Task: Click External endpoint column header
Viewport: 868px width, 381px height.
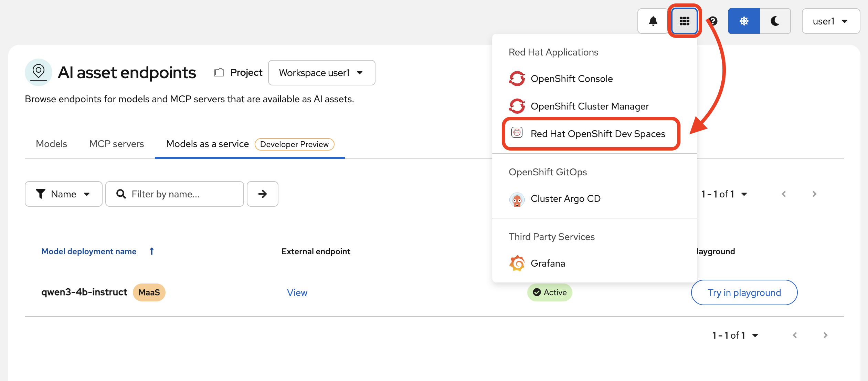Action: [x=316, y=251]
